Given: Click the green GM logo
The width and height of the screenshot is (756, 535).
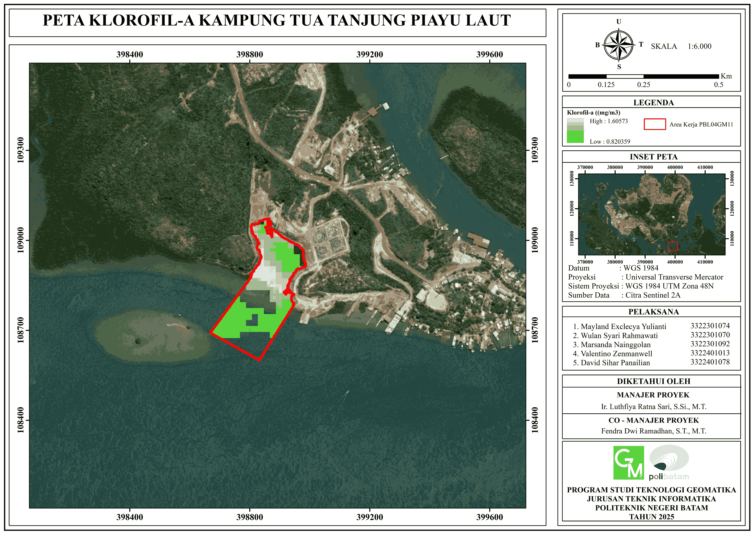Looking at the screenshot, I should (628, 462).
